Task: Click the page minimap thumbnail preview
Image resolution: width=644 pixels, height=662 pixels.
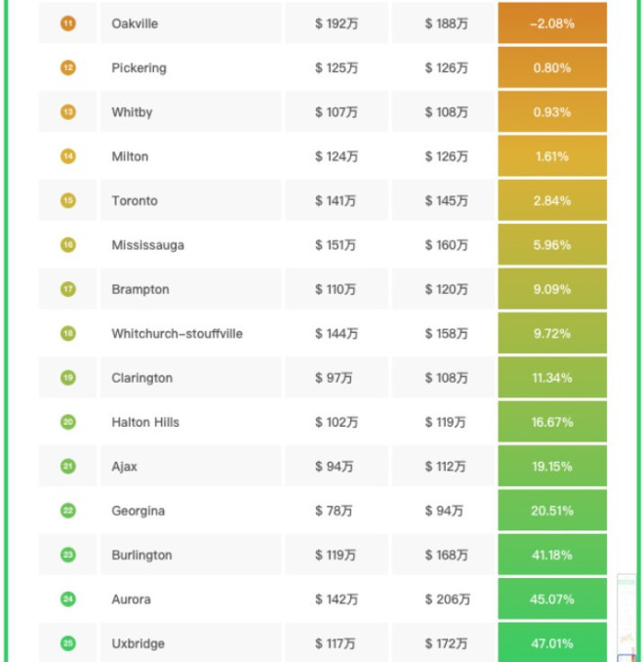Action: tap(626, 619)
